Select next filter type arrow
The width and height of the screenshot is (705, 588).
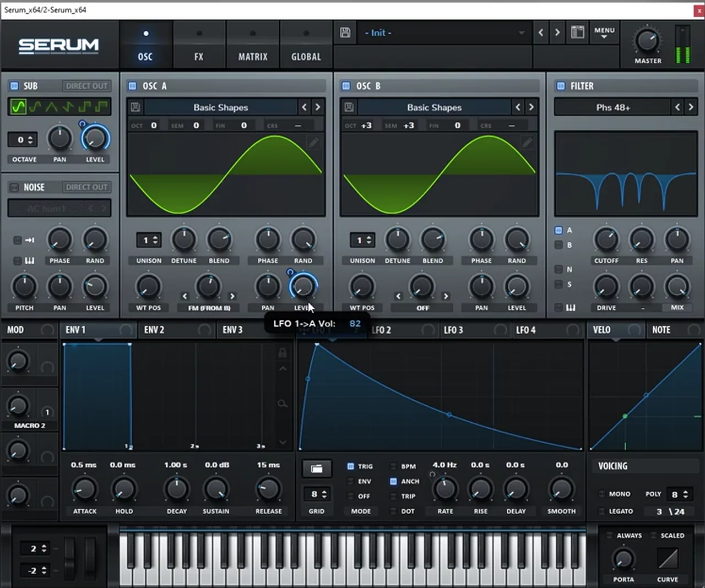point(691,107)
